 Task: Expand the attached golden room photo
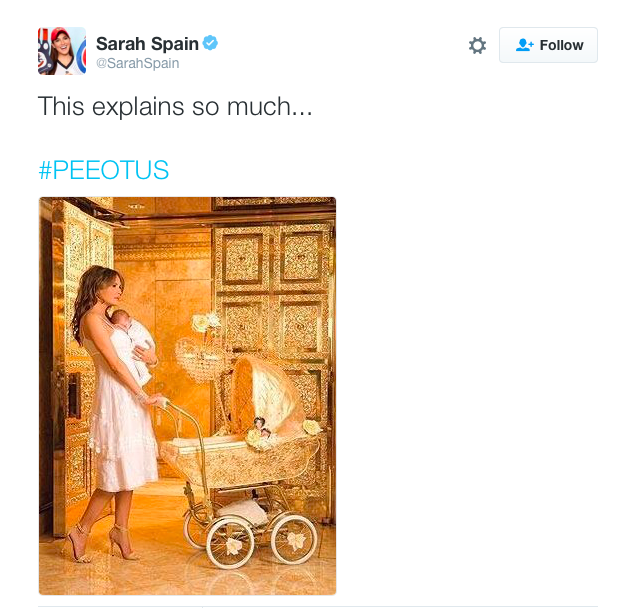point(187,396)
